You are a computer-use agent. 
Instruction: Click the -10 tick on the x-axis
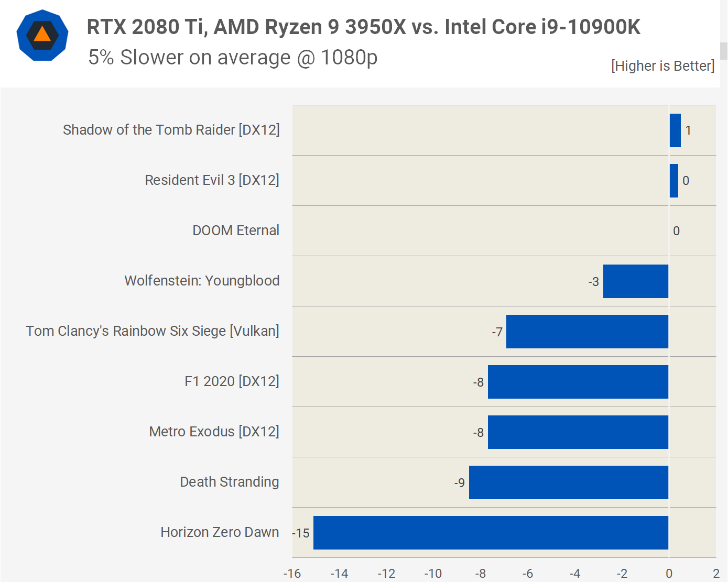[x=433, y=574]
